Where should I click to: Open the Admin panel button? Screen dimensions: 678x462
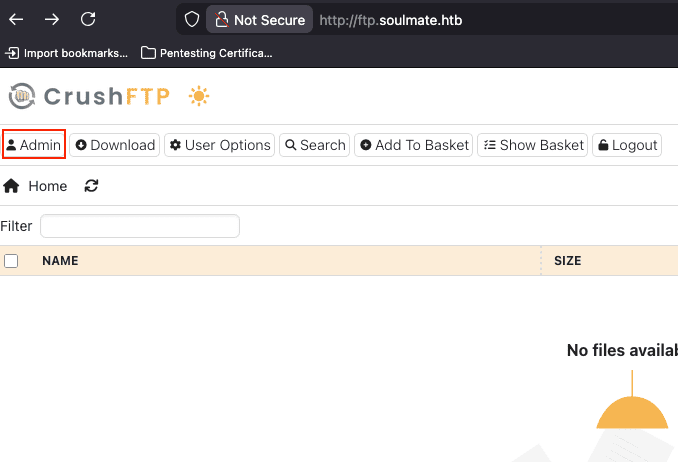pyautogui.click(x=34, y=145)
